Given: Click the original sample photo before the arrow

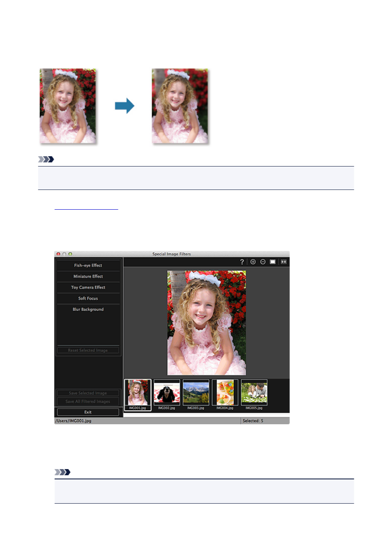Looking at the screenshot, I should point(68,106).
